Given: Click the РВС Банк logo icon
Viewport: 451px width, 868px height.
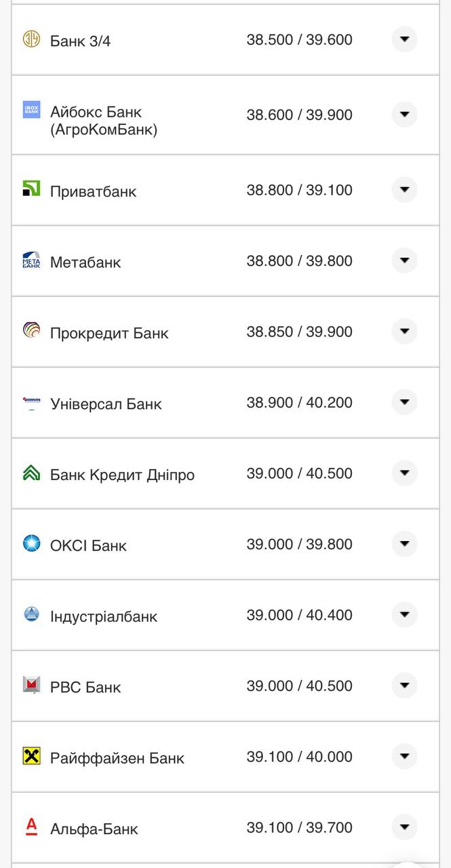Looking at the screenshot, I should 30,686.
